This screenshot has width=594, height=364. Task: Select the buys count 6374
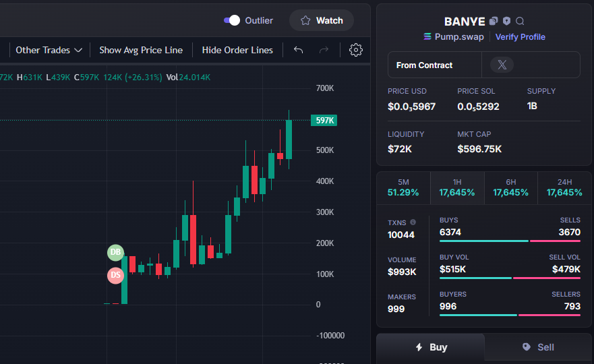pyautogui.click(x=450, y=232)
